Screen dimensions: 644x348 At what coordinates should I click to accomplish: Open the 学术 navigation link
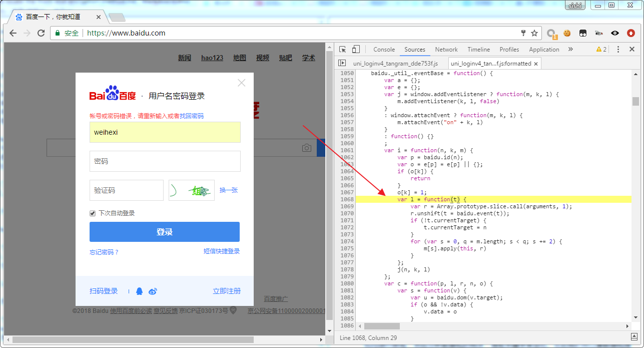click(309, 58)
